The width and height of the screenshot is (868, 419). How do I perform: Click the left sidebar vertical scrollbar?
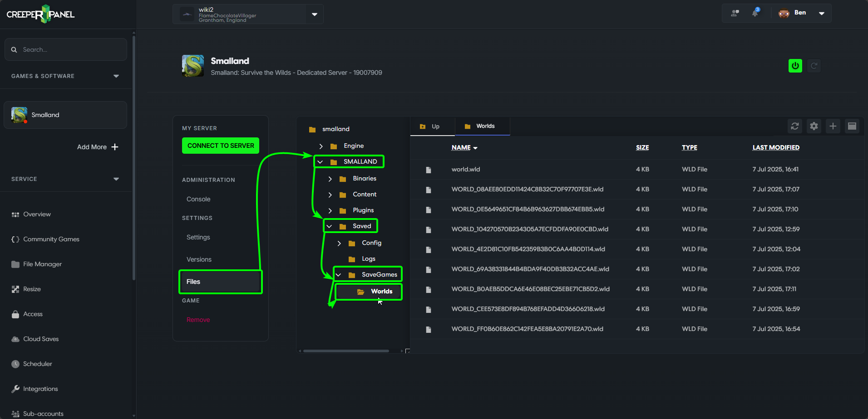point(133,159)
